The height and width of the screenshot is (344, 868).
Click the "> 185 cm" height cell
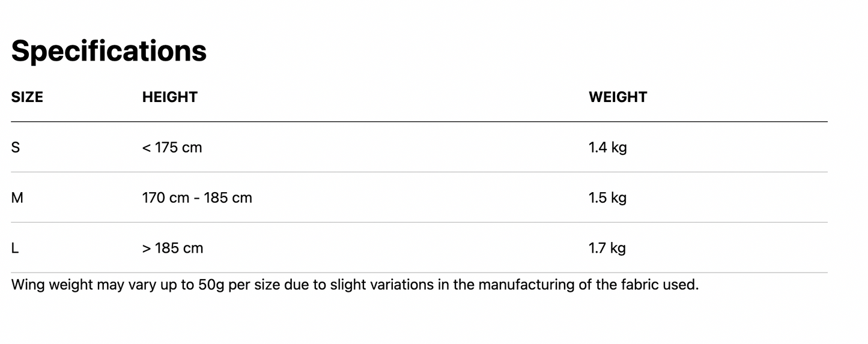(172, 248)
